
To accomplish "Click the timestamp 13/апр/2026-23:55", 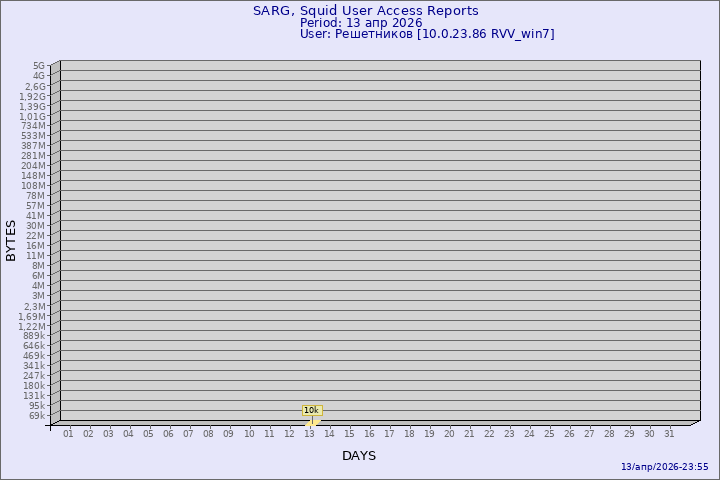I will 664,467.
